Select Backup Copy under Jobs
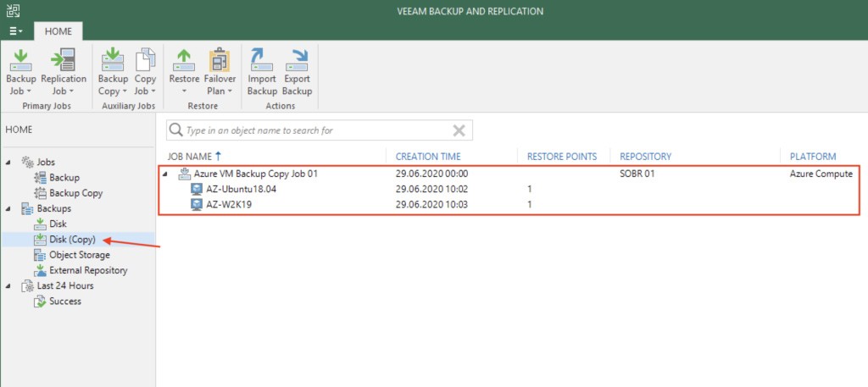 coord(75,193)
